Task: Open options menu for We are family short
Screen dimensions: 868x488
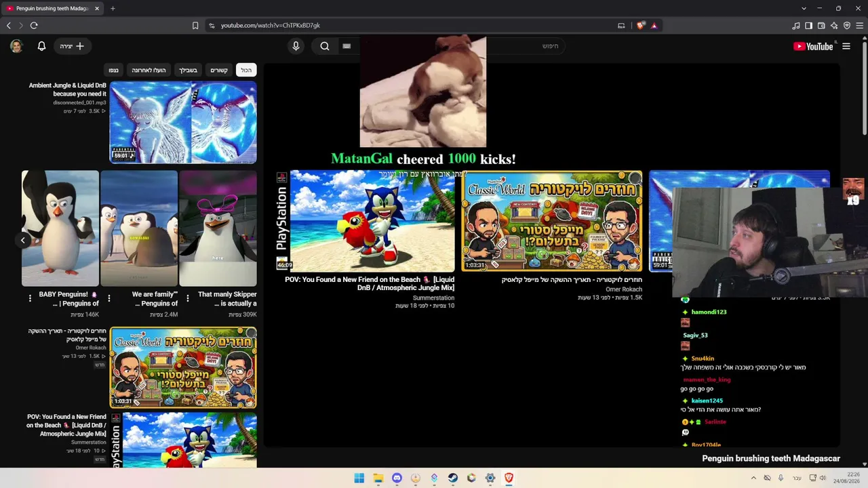Action: coord(109,298)
